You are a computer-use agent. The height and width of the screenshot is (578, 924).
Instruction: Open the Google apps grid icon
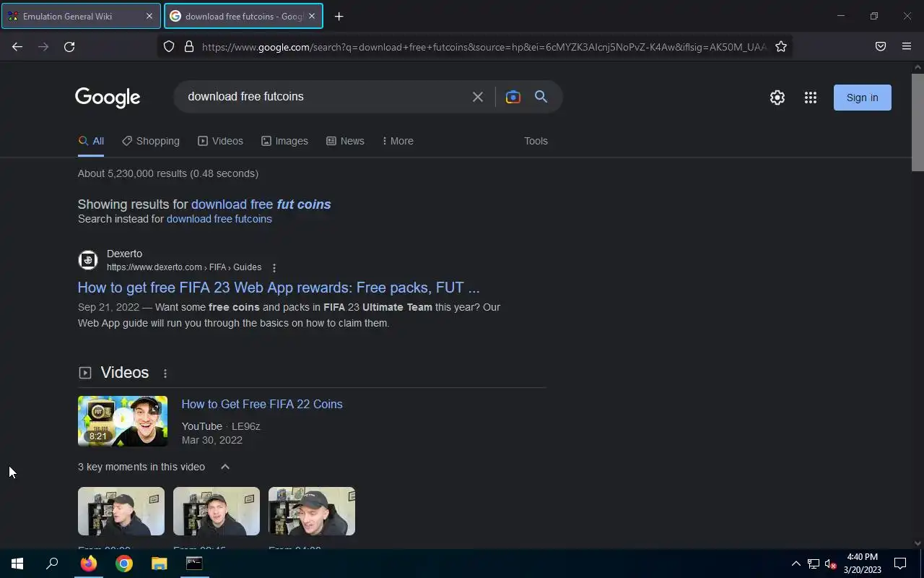[811, 98]
